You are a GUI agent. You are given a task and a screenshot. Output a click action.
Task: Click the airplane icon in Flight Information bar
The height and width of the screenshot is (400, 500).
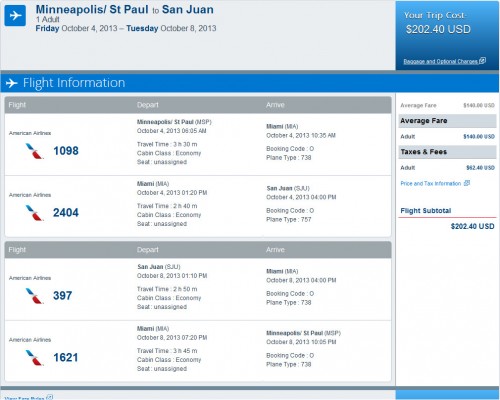pyautogui.click(x=12, y=83)
